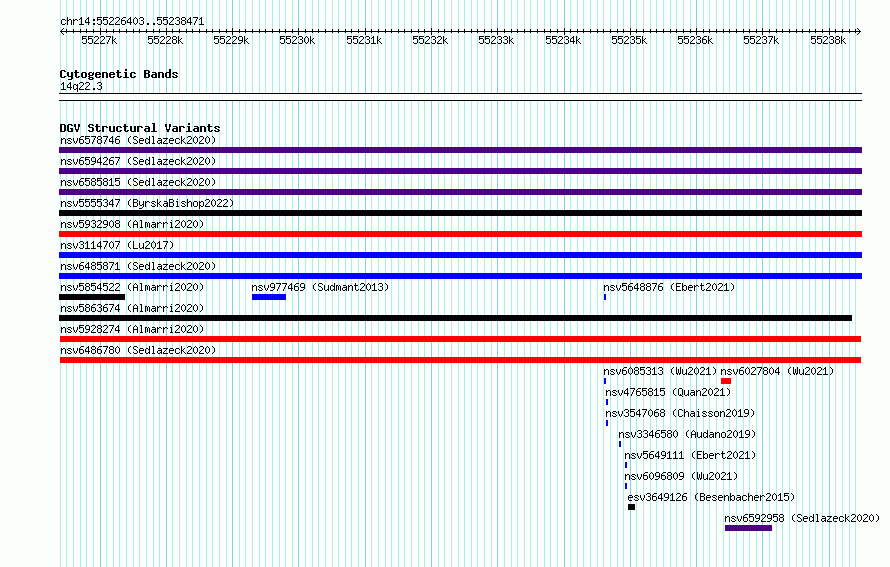Select the short black bar under nsv5854522
This screenshot has width=890, height=567.
click(92, 297)
